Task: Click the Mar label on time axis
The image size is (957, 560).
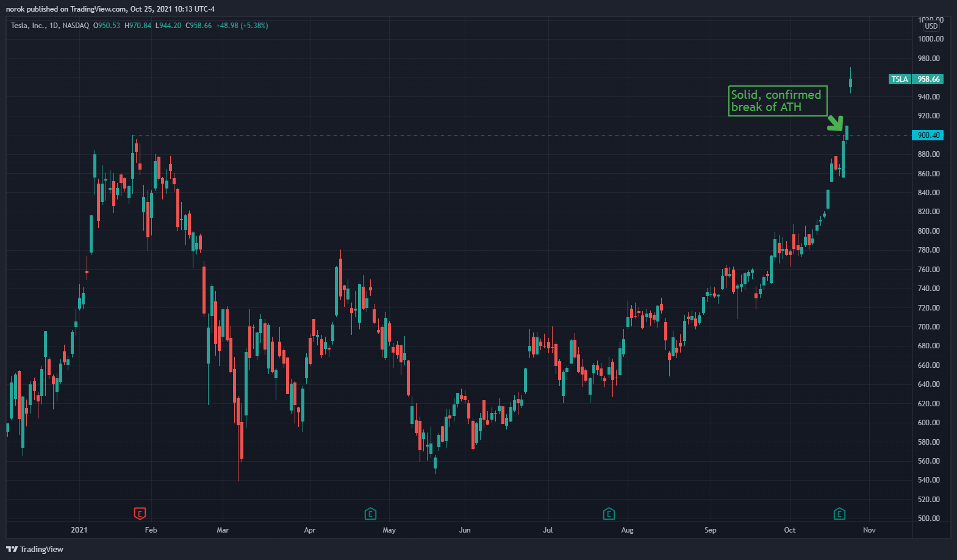Action: click(x=223, y=530)
